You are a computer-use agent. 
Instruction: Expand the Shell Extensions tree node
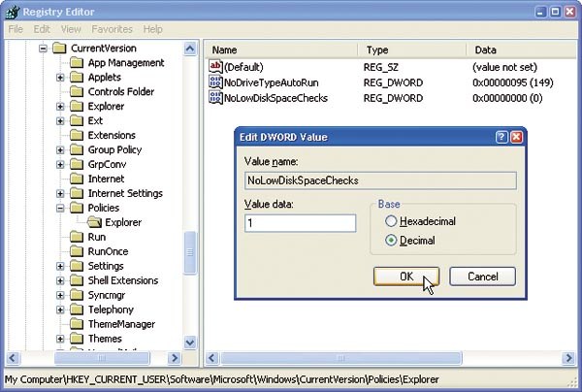(60, 280)
